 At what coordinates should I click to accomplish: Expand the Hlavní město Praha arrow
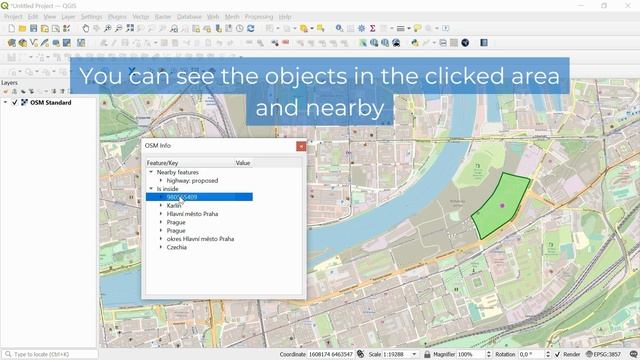161,214
